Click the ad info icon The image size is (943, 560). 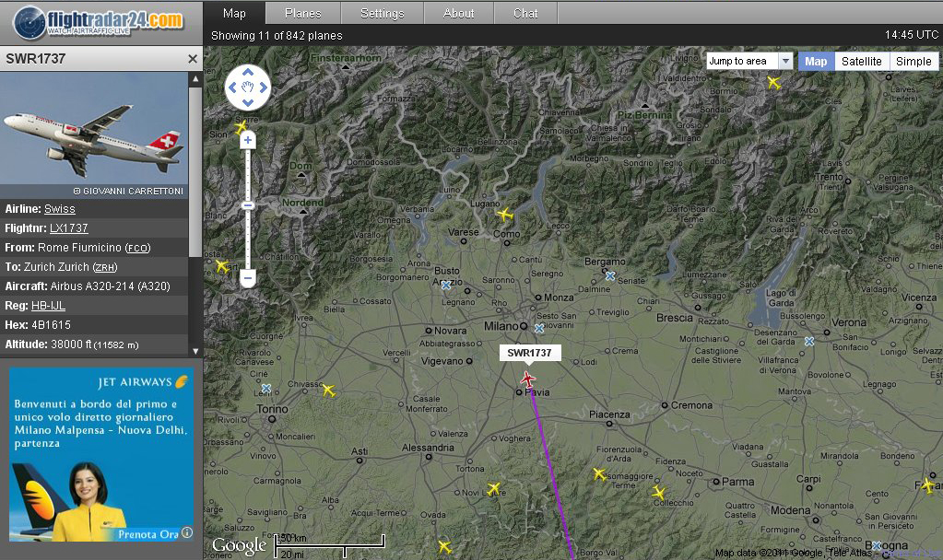pos(187,532)
